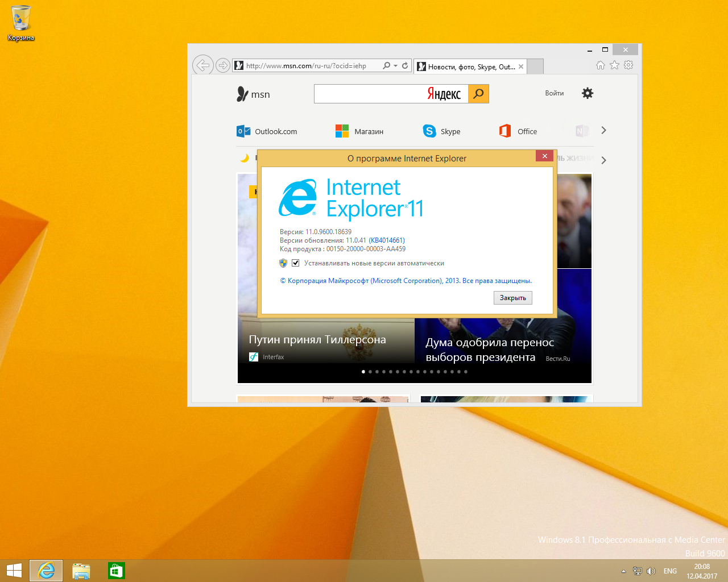Screen dimensions: 728x582
Task: Open Internet Explorer Tools gear icon
Action: 628,65
